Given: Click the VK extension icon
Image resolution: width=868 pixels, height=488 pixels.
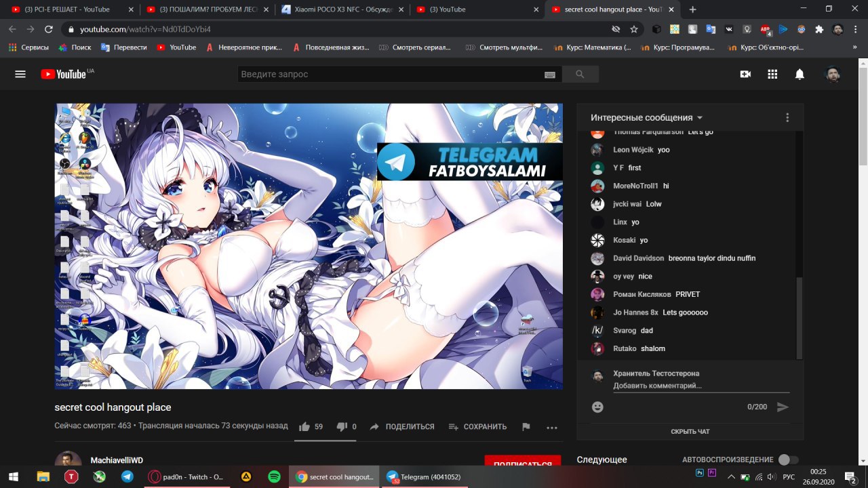Looking at the screenshot, I should 729,29.
